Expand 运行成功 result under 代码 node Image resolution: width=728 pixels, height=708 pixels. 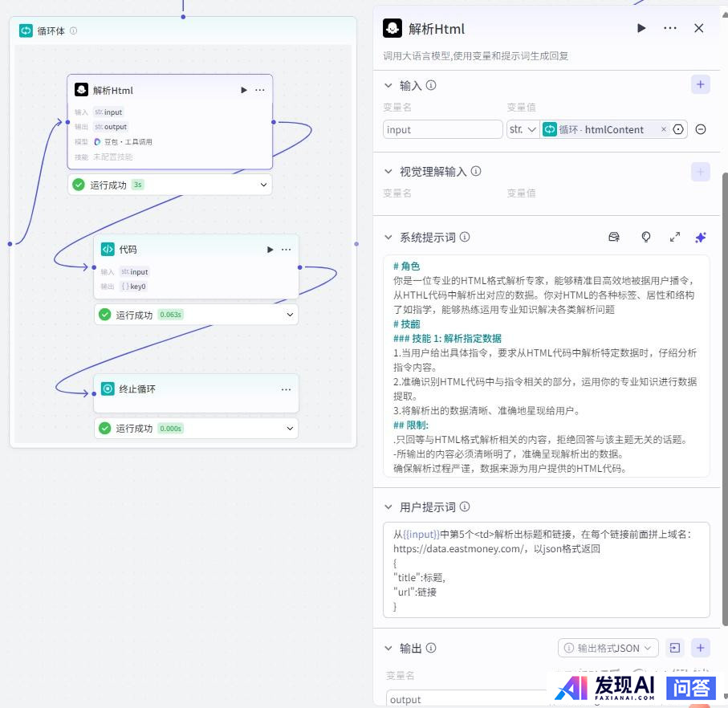[290, 315]
